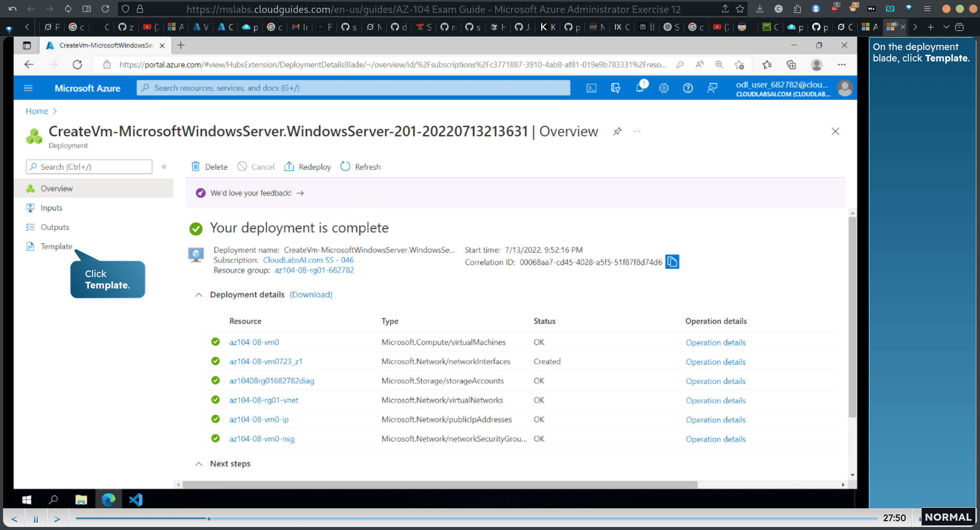Open Edge favorites star-list icon
Screen dimensions: 980x530
[767, 65]
